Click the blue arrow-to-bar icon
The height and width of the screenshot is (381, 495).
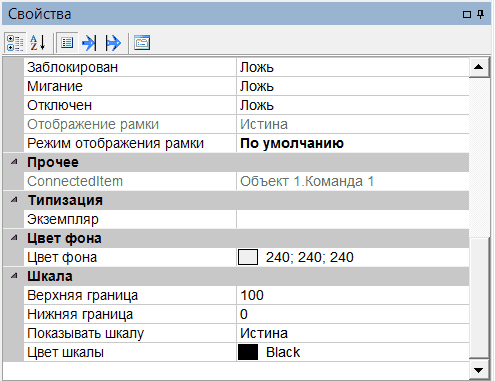[89, 43]
